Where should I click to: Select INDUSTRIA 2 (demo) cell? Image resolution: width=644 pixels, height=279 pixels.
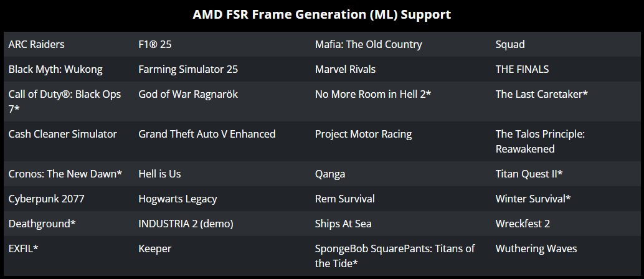(186, 224)
